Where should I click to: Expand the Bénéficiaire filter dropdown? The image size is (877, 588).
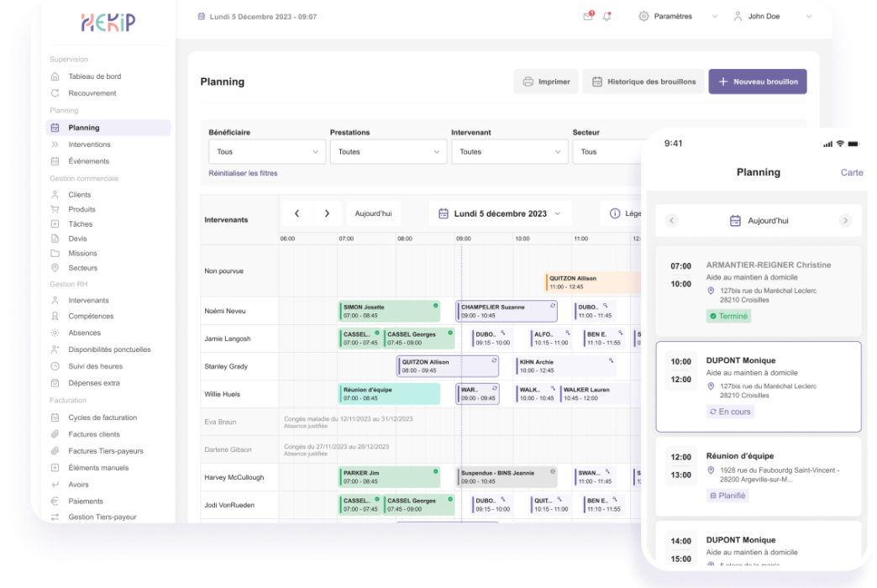(x=266, y=152)
